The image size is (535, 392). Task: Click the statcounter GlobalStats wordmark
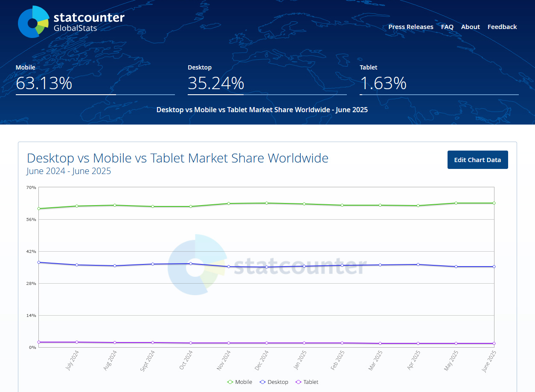(89, 22)
